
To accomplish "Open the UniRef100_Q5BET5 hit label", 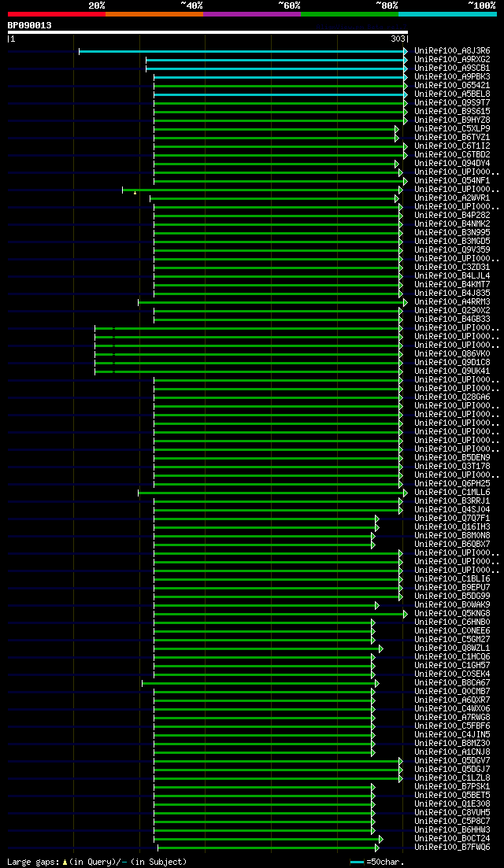I will pyautogui.click(x=452, y=796).
